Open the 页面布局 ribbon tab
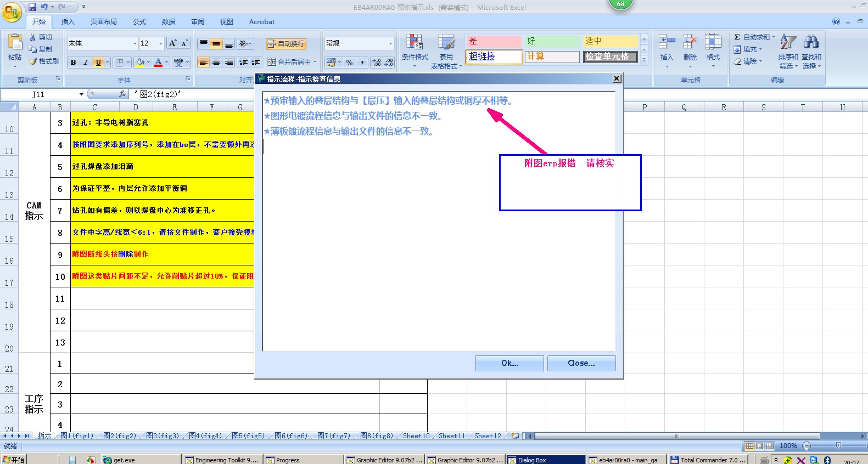The height and width of the screenshot is (464, 868). pyautogui.click(x=104, y=22)
